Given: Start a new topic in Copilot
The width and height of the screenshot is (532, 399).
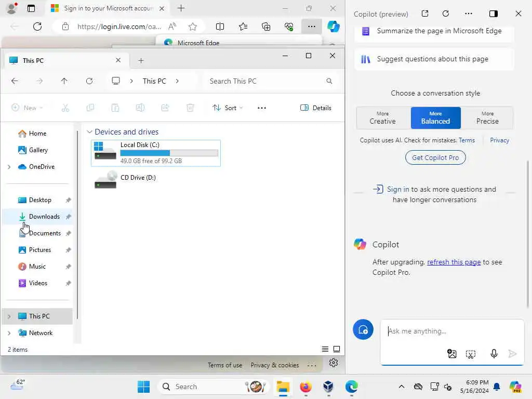Looking at the screenshot, I should (x=363, y=329).
